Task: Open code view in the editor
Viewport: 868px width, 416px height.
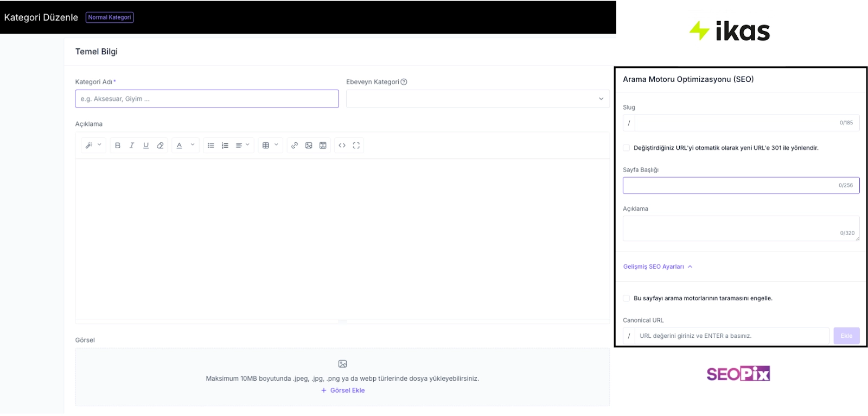Action: point(342,146)
